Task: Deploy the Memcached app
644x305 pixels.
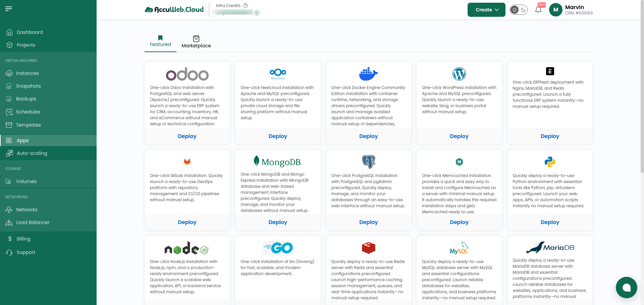Action: pos(459,222)
